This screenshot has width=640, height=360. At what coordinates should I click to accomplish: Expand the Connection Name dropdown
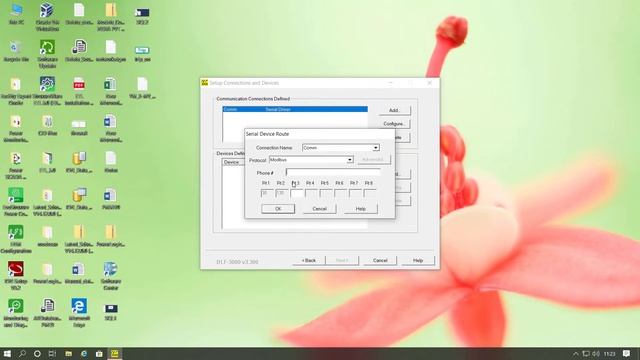coord(376,147)
